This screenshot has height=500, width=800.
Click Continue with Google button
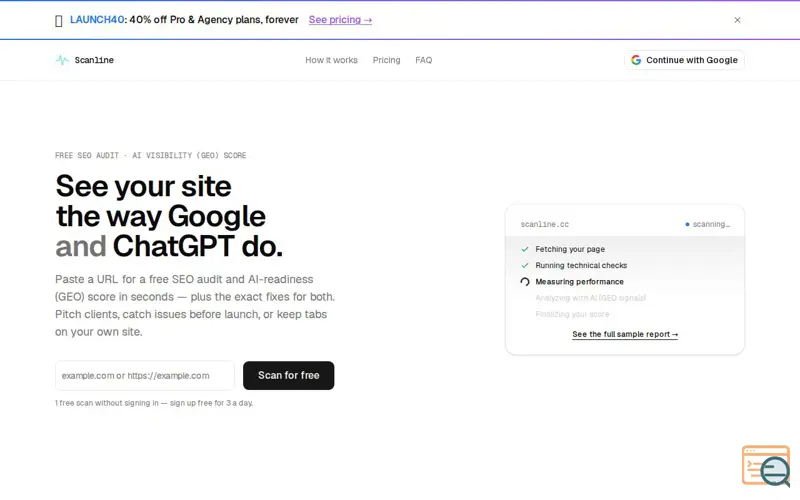pyautogui.click(x=684, y=60)
